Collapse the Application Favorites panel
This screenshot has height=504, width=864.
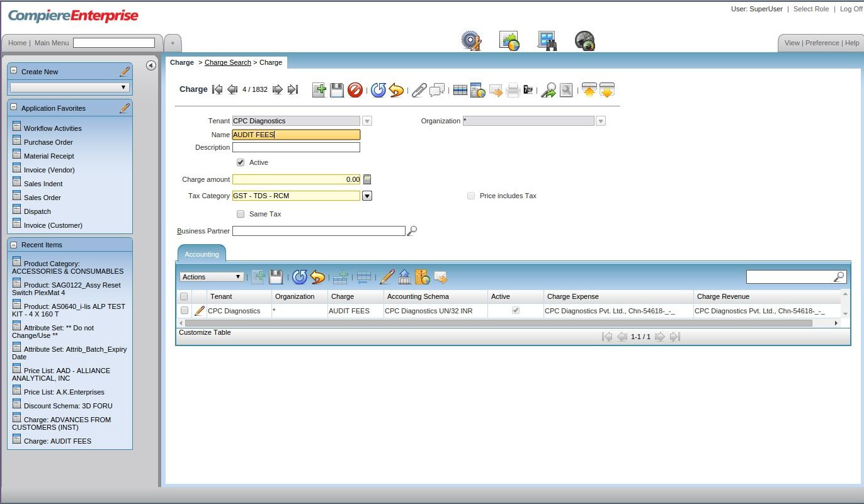[14, 108]
